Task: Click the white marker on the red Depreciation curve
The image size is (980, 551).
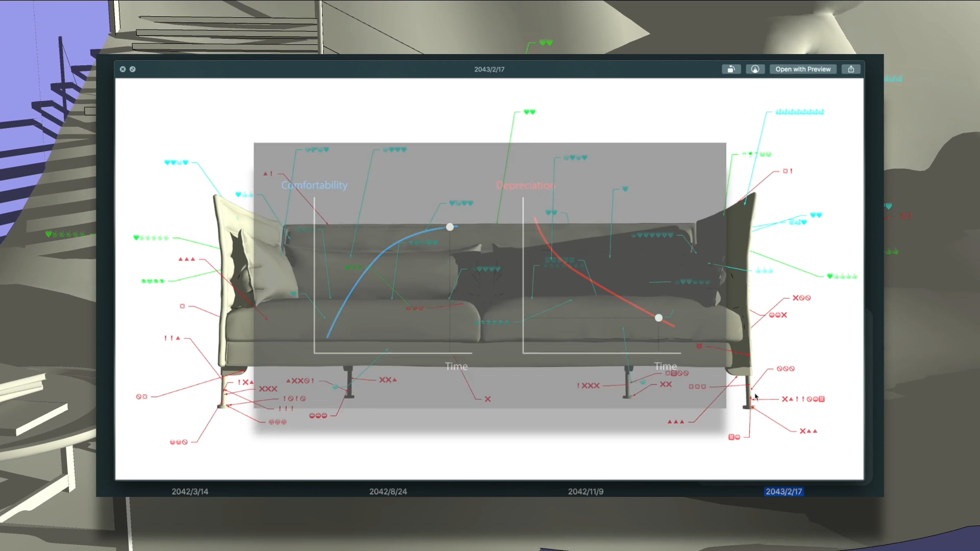Action: [x=659, y=318]
